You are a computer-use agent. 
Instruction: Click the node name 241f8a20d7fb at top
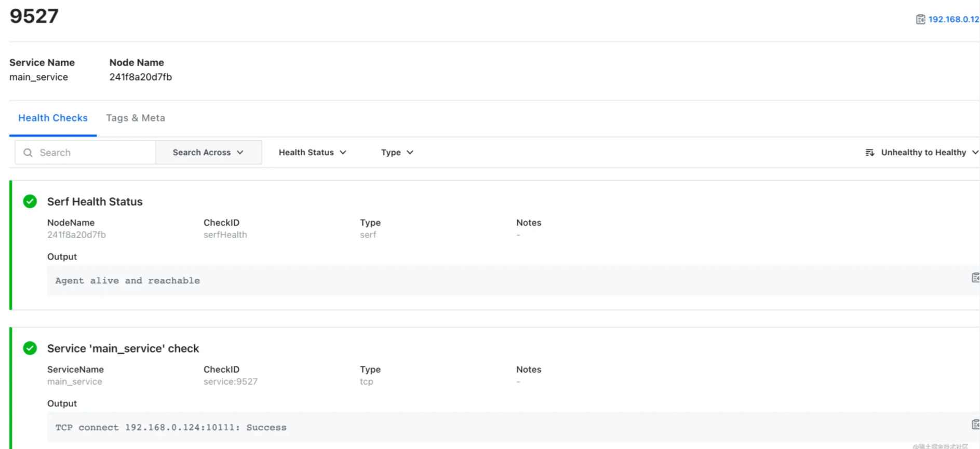pyautogui.click(x=140, y=77)
